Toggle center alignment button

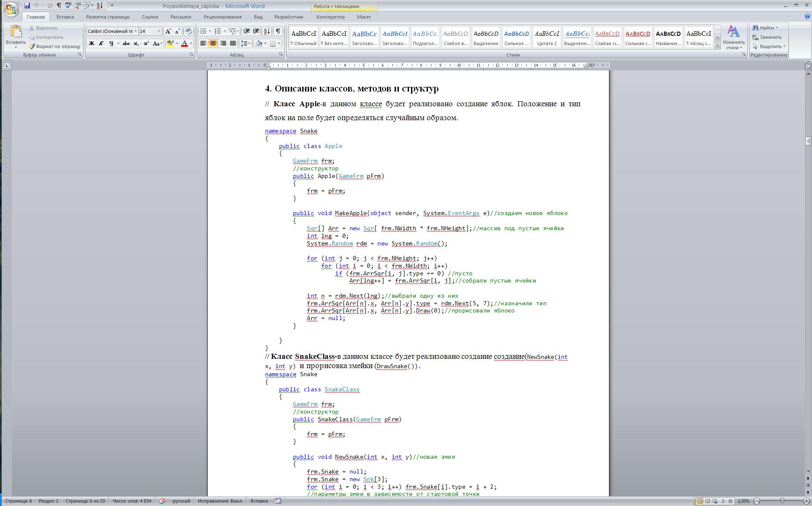coord(213,43)
